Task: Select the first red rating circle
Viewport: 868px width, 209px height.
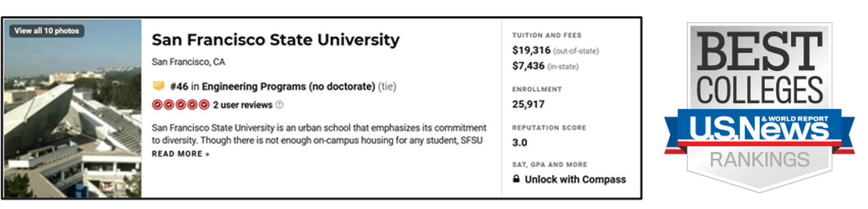Action: tap(157, 104)
